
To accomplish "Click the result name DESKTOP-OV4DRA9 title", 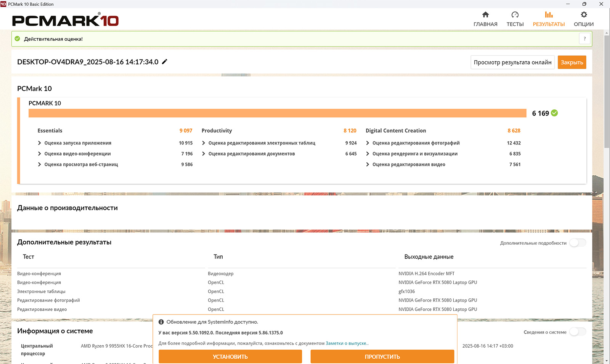I will (x=88, y=62).
